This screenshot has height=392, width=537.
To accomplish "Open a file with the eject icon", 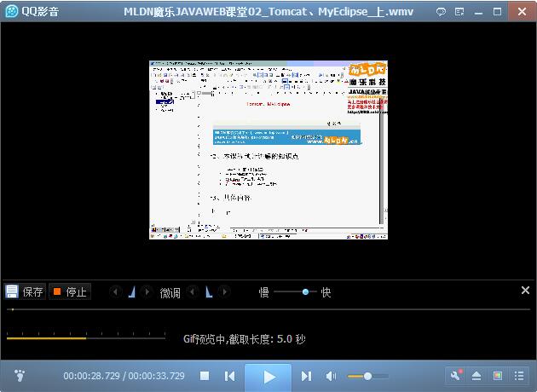I will 476,376.
